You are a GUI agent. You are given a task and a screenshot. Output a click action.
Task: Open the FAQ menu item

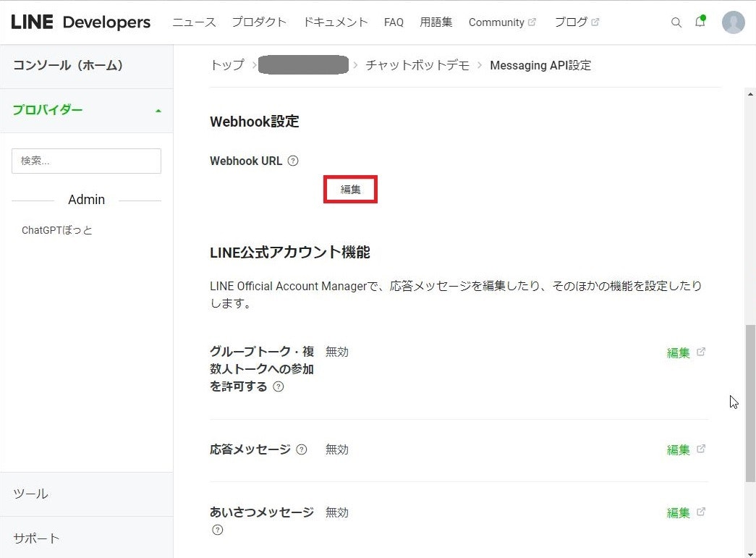[x=394, y=22]
